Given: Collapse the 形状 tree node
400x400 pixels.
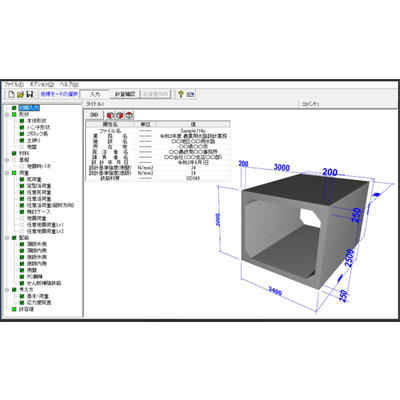Looking at the screenshot, I should [x=7, y=114].
